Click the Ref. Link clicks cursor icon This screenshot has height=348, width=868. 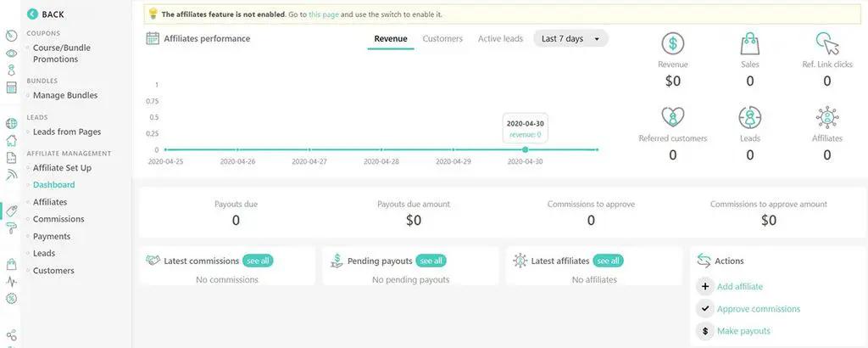click(827, 43)
